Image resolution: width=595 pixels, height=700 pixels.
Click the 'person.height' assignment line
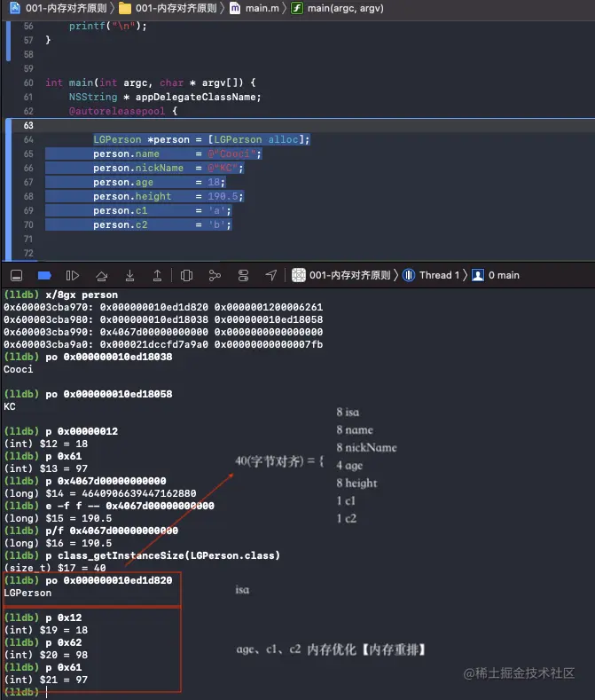tap(168, 196)
